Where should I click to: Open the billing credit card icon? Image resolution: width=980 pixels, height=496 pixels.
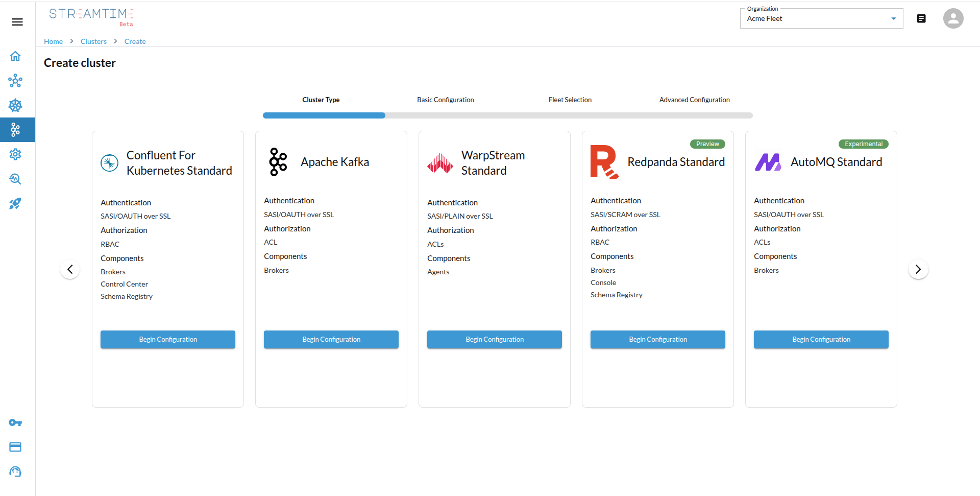pyautogui.click(x=15, y=447)
